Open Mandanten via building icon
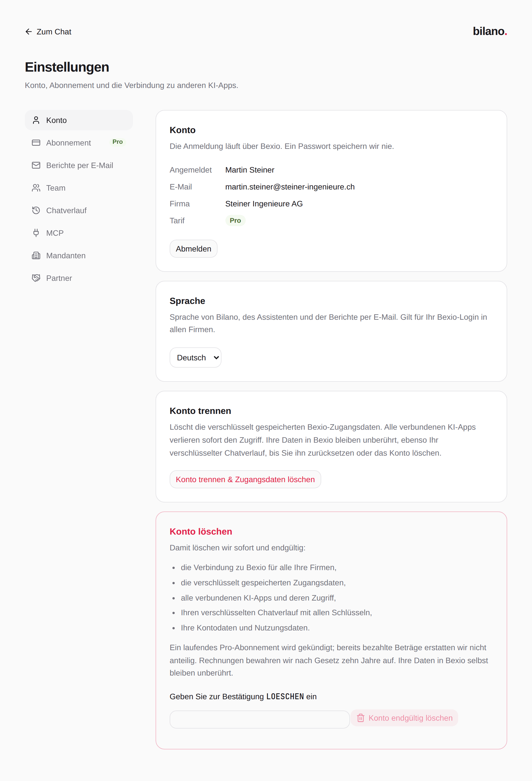This screenshot has width=532, height=781. click(36, 255)
